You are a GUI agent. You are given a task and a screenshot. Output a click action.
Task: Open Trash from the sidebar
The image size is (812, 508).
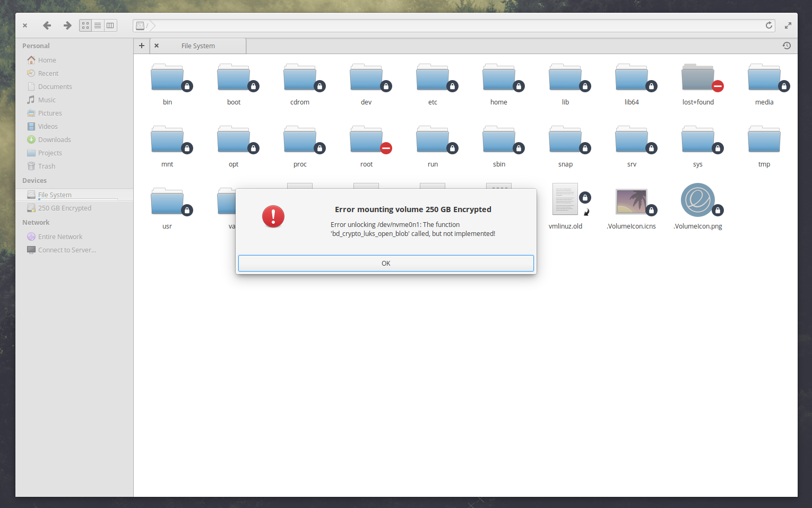pyautogui.click(x=47, y=166)
